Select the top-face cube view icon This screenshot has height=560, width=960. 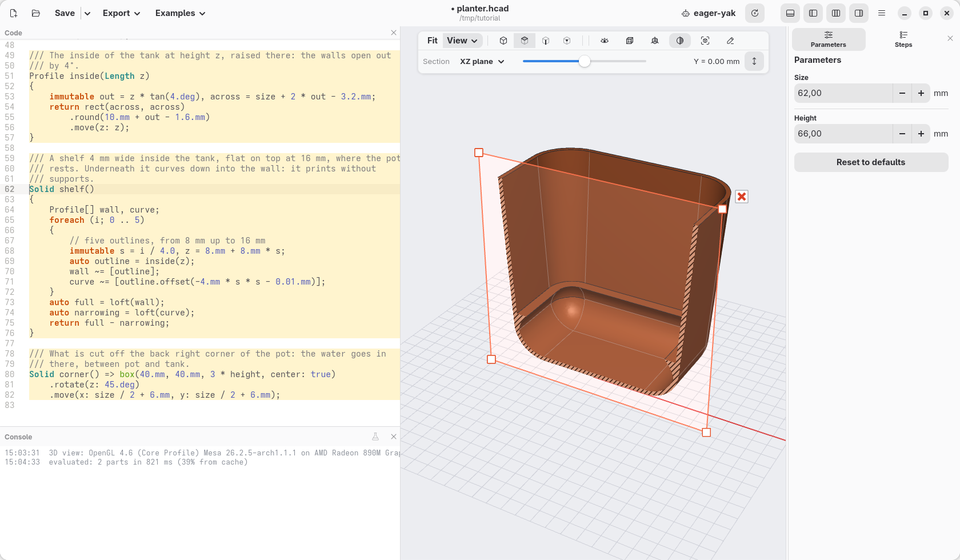[x=525, y=41]
